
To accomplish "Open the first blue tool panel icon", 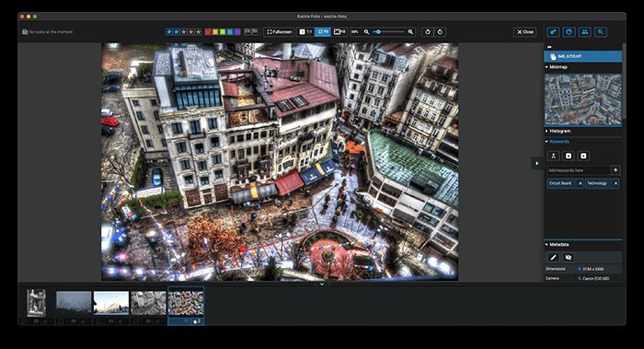I will [553, 32].
